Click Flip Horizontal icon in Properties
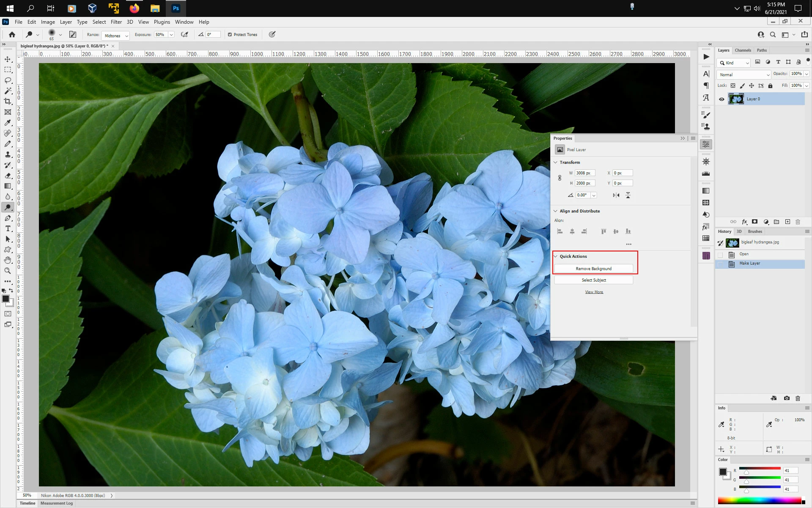This screenshot has width=812, height=508. point(616,195)
